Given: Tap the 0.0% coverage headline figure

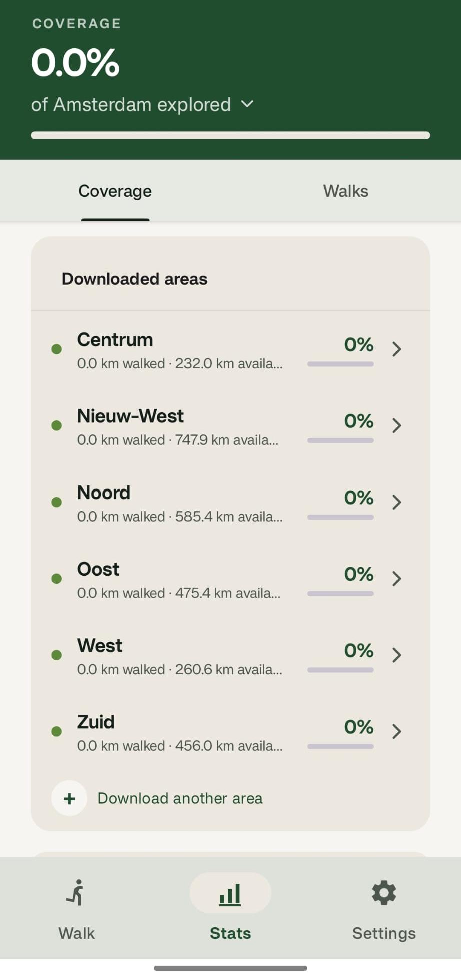Looking at the screenshot, I should (x=75, y=63).
